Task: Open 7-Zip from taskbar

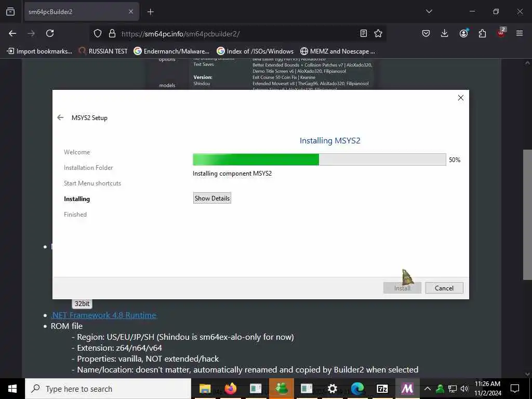Action: click(382, 389)
